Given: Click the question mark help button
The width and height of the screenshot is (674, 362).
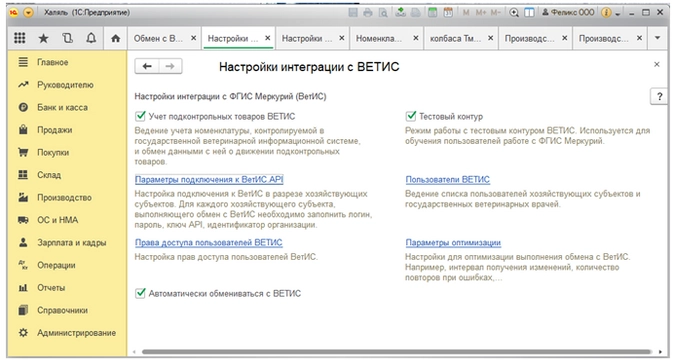Looking at the screenshot, I should tap(659, 97).
